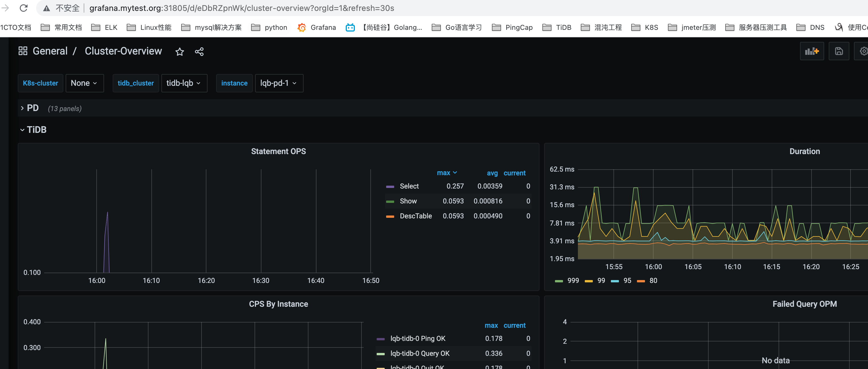
Task: Open the tidb-lqb cluster dropdown
Action: [184, 83]
